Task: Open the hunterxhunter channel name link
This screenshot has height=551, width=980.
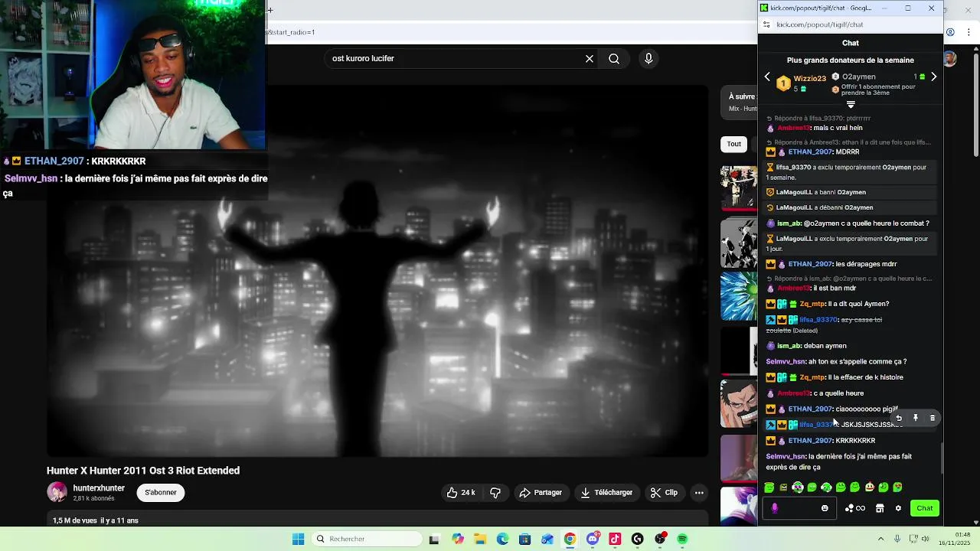Action: pyautogui.click(x=99, y=488)
